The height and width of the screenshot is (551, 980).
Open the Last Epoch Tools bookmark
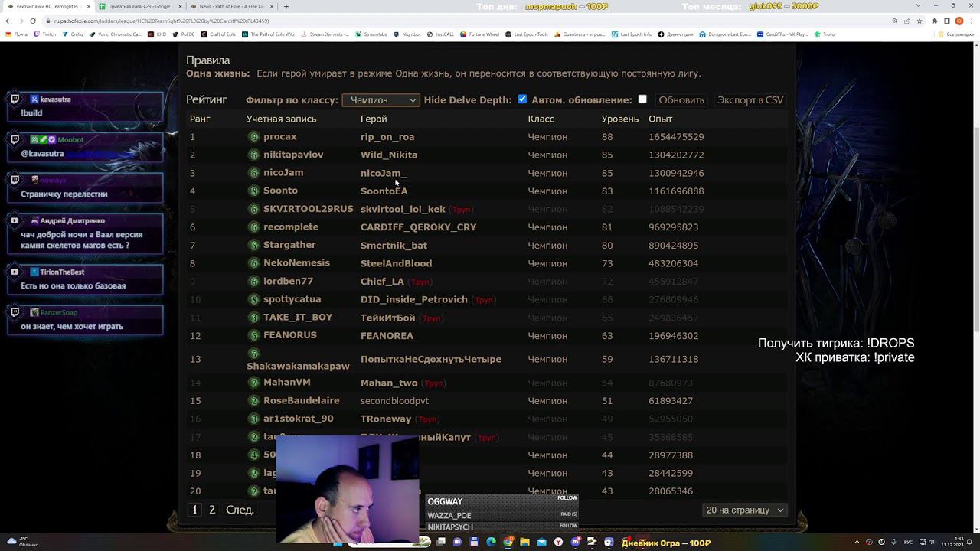click(x=527, y=34)
